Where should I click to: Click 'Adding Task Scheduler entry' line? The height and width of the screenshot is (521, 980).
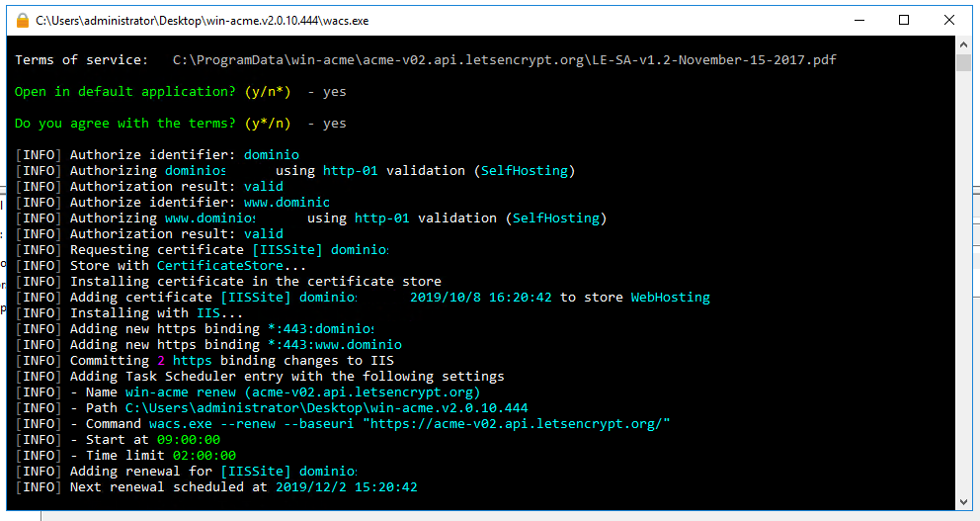click(x=260, y=376)
